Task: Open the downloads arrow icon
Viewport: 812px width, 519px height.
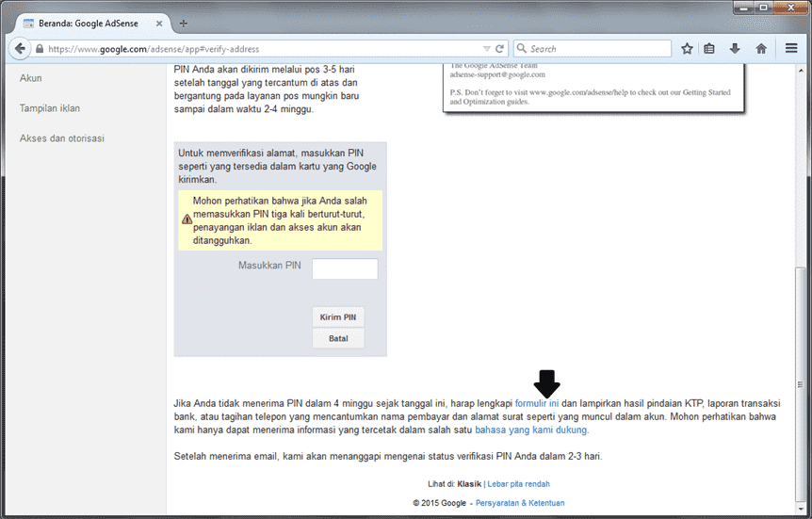Action: (x=735, y=49)
